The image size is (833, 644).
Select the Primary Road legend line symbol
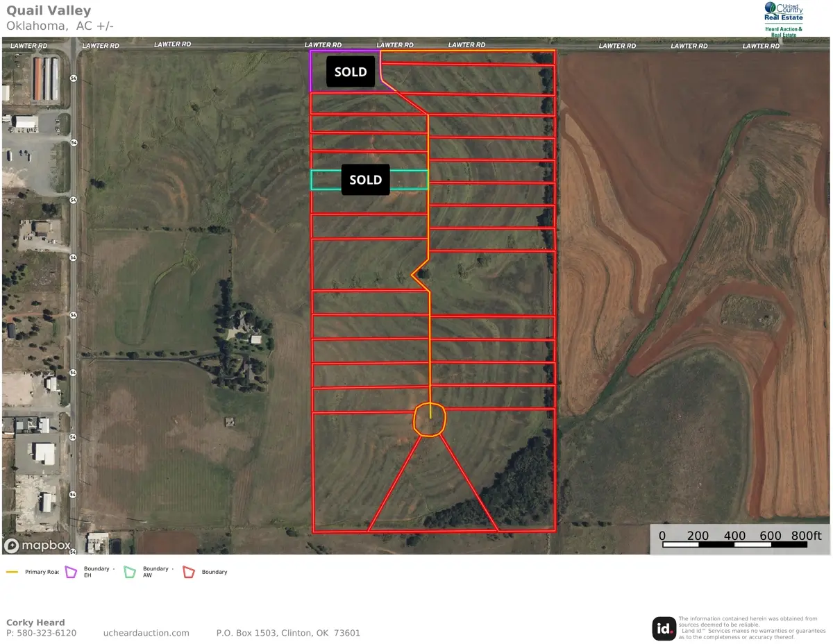click(x=12, y=573)
